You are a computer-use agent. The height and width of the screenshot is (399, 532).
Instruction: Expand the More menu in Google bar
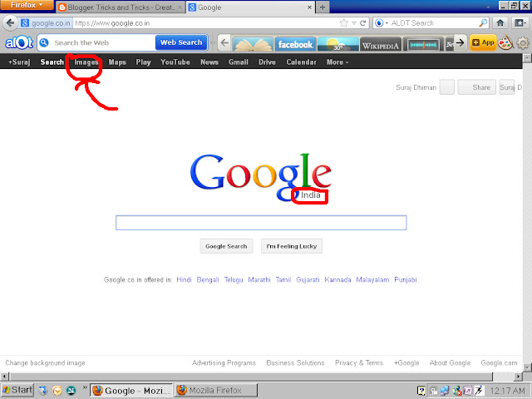click(337, 62)
